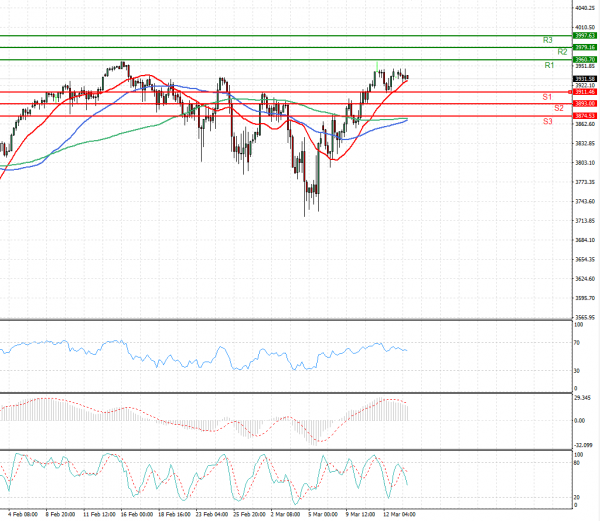Click the 11 Feb 12:00 date label
This screenshot has height=521, width=600.
point(99,514)
